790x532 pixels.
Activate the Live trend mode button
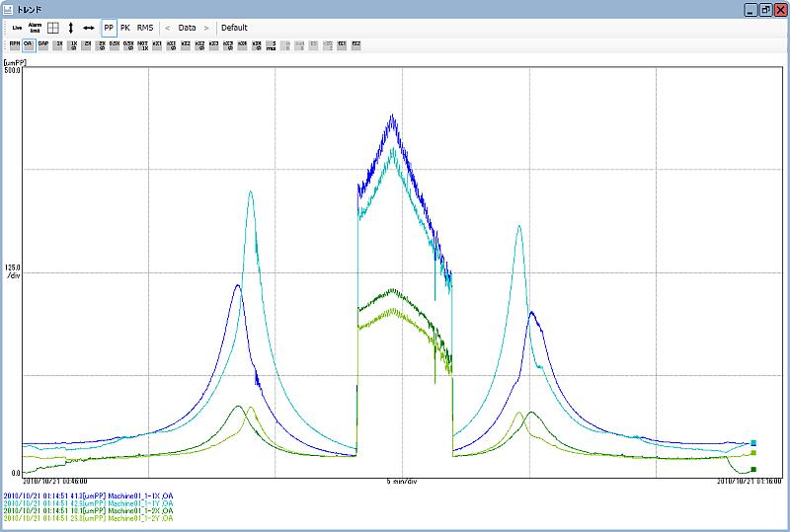(x=17, y=28)
